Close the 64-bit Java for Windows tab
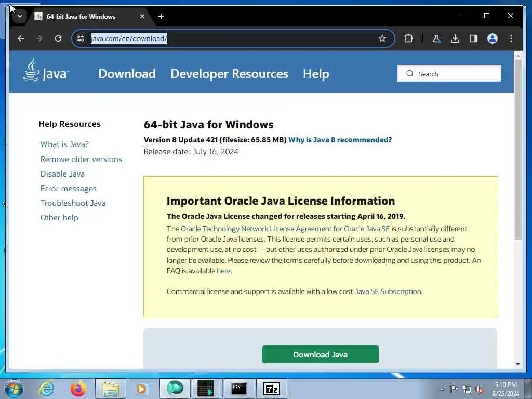The image size is (532, 399). tap(142, 16)
